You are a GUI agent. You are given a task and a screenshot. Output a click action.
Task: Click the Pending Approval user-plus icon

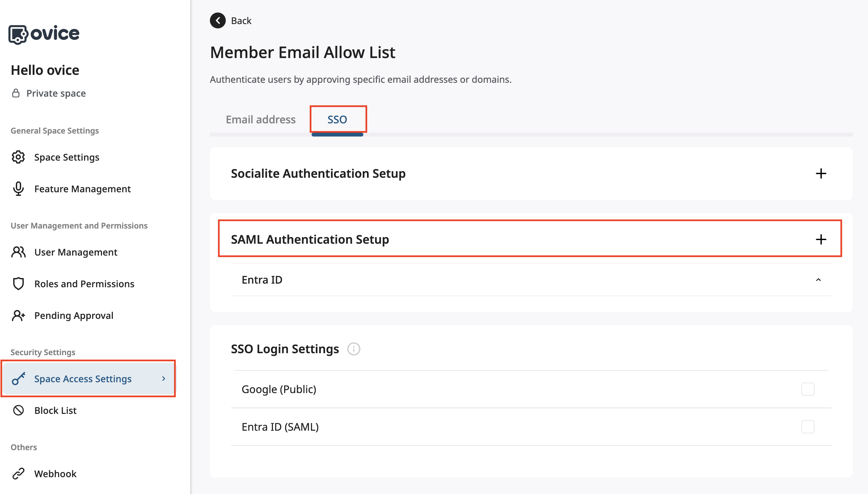[18, 316]
